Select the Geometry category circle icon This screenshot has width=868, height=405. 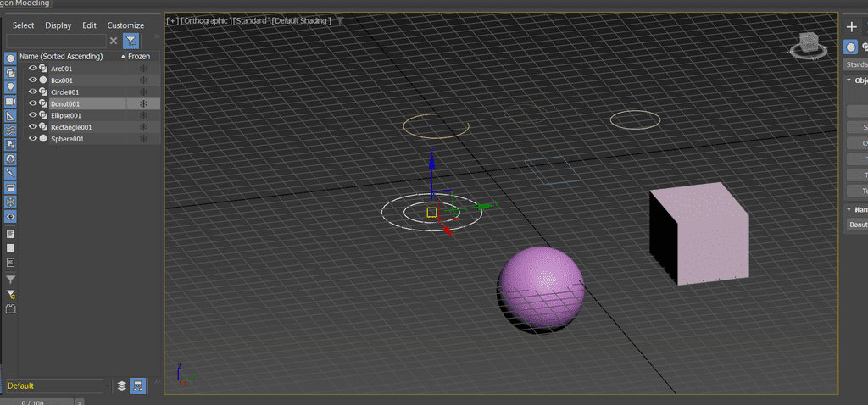click(x=851, y=47)
